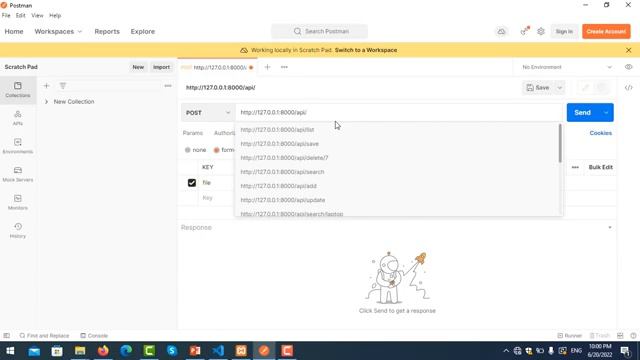Open the Reports page
The height and width of the screenshot is (360, 640).
point(107,31)
